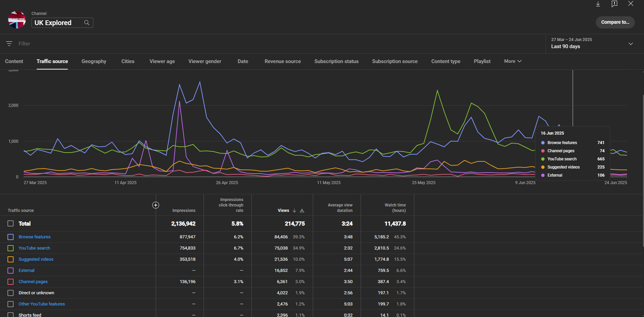Image resolution: width=644 pixels, height=317 pixels.
Task: Open the Other YouTube features link
Action: pos(42,304)
